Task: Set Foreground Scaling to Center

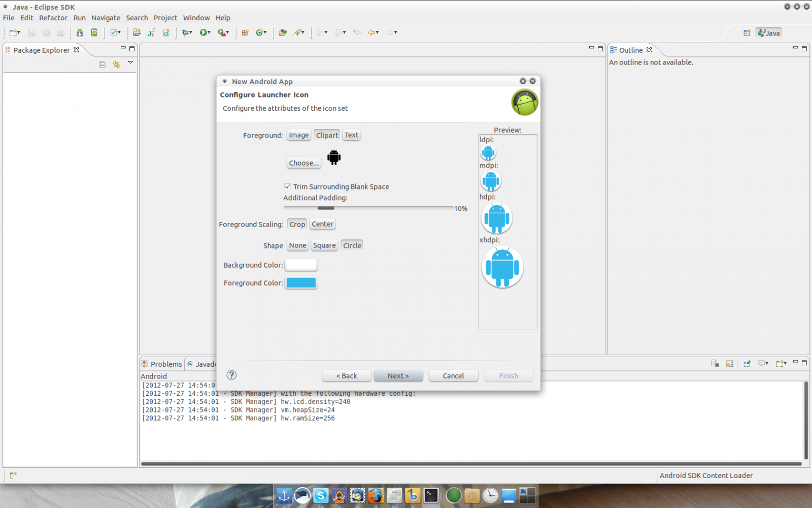Action: point(322,224)
